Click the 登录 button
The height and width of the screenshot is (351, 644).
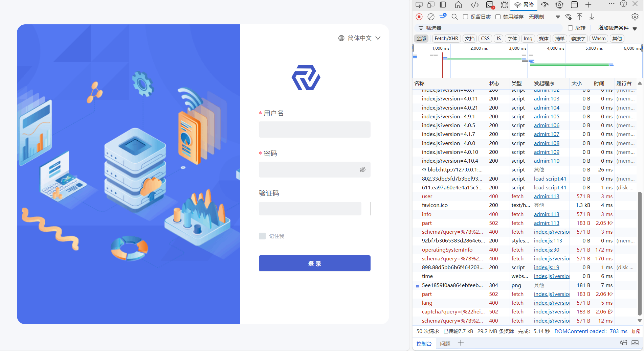315,263
